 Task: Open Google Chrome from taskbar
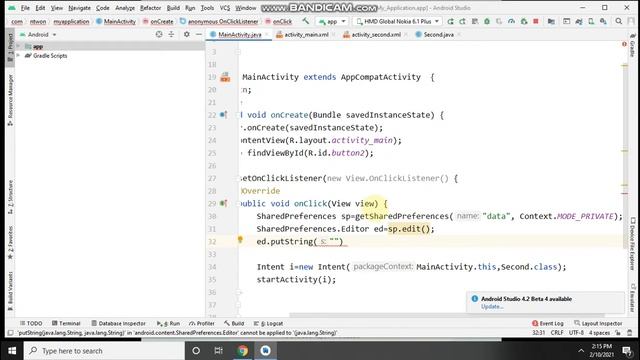coord(242,351)
